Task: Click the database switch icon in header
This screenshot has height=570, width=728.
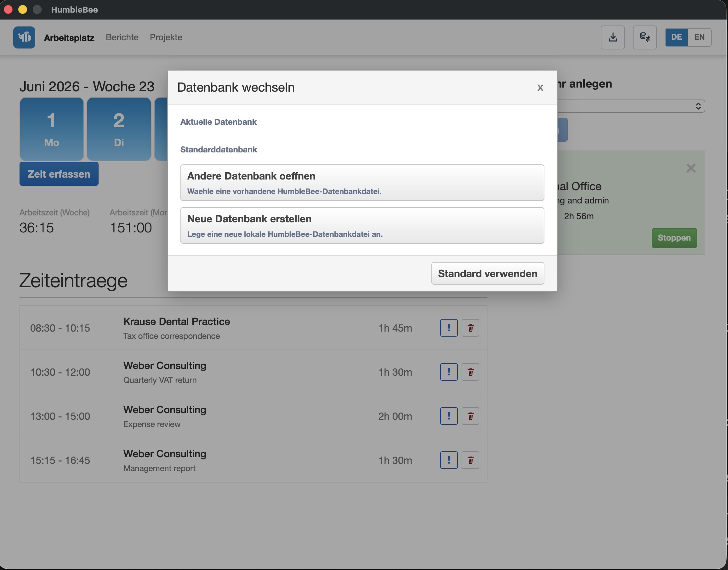Action: [645, 37]
